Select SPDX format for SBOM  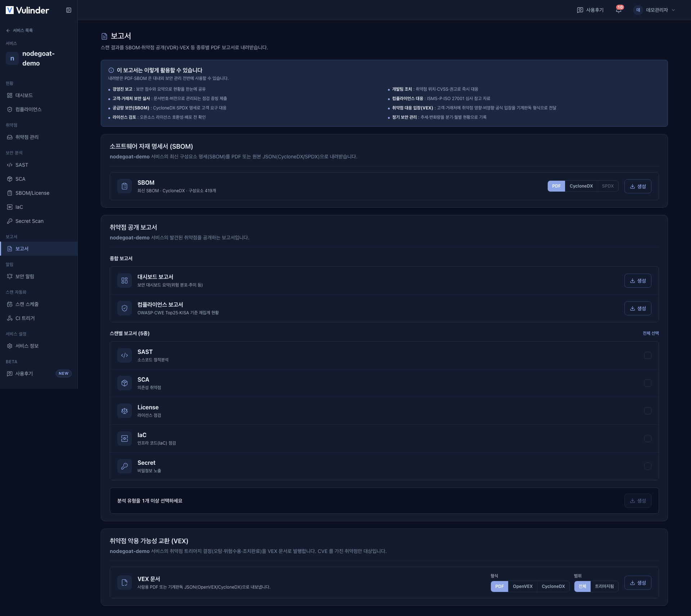pyautogui.click(x=608, y=186)
